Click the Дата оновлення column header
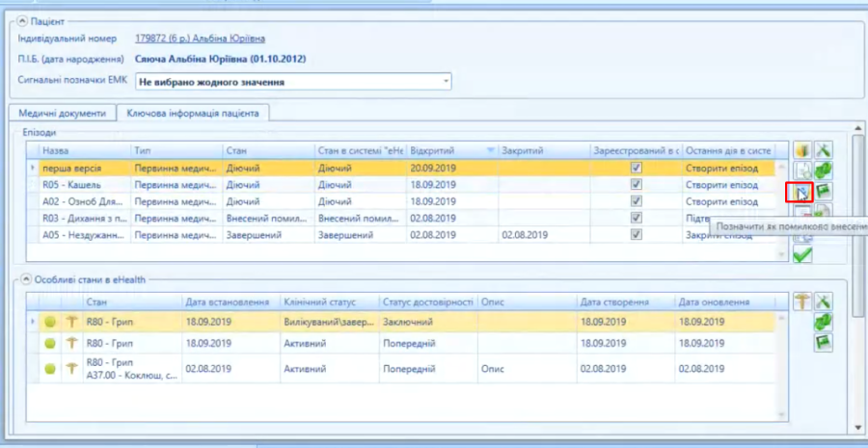 click(724, 302)
